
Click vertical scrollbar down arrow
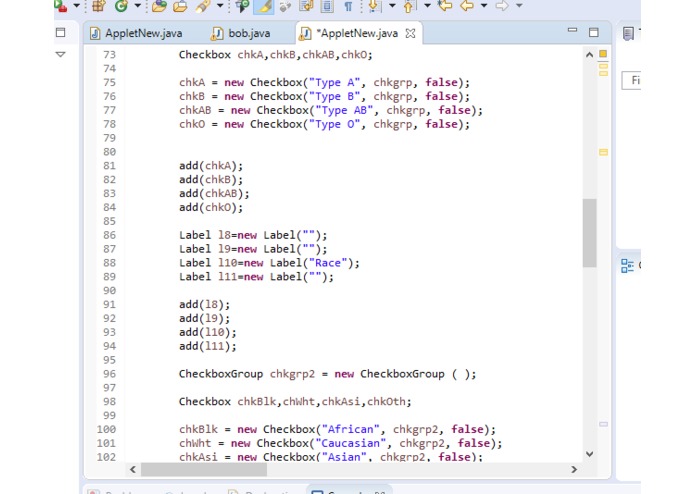coord(590,454)
